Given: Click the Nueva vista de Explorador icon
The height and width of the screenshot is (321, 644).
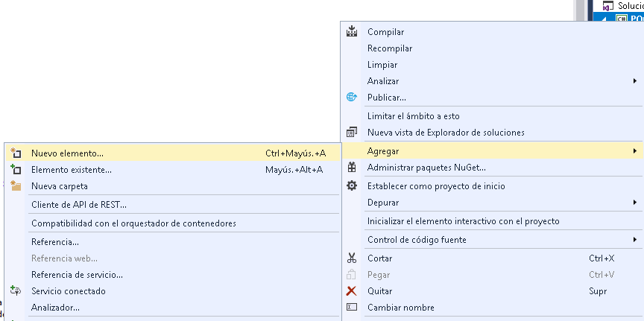Looking at the screenshot, I should coord(352,132).
